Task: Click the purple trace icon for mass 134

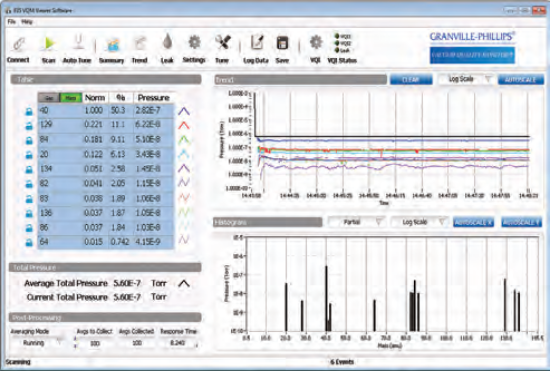Action: pos(184,168)
